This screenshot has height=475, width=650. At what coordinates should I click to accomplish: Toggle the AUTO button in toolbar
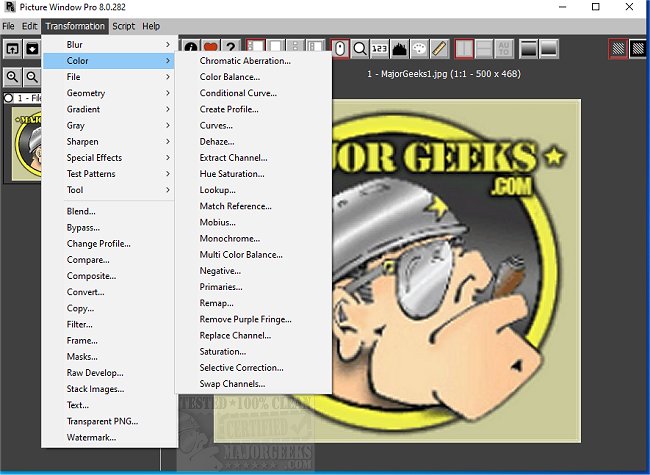click(x=503, y=47)
